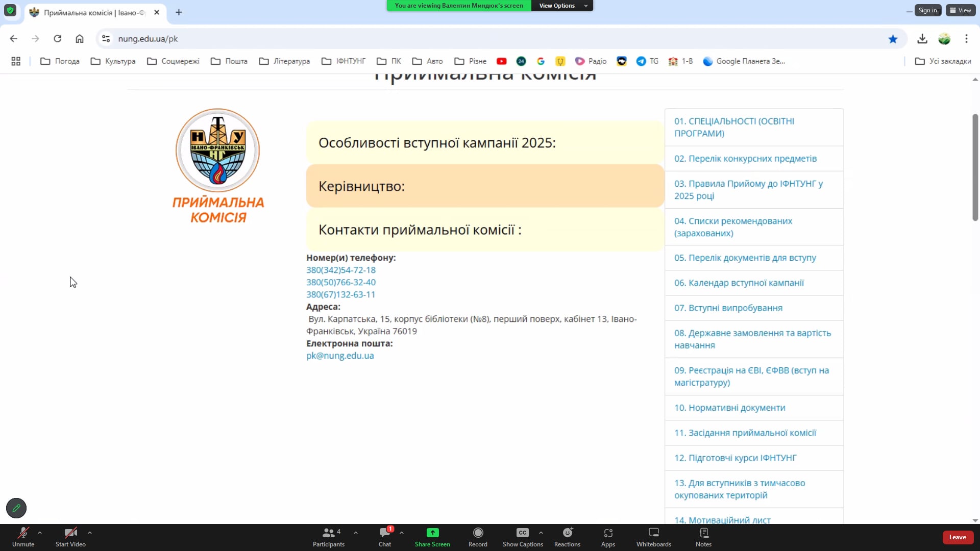Click the Share Screen button
This screenshot has width=980, height=551.
point(432,537)
